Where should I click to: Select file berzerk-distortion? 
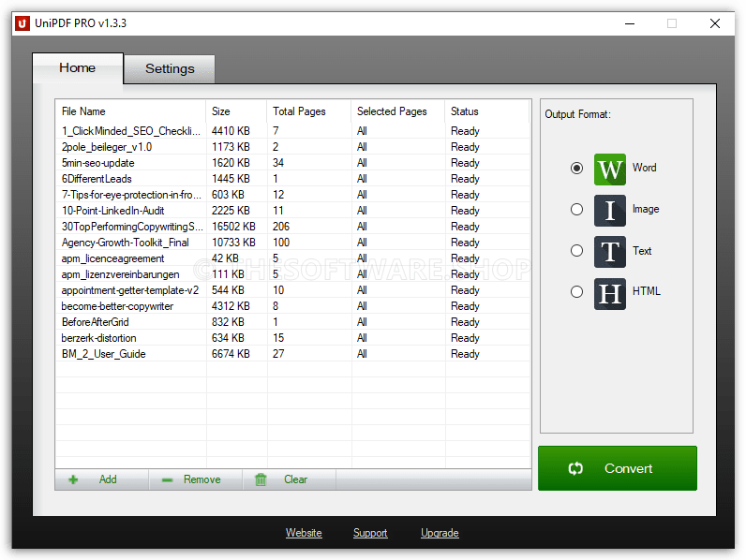pos(99,338)
